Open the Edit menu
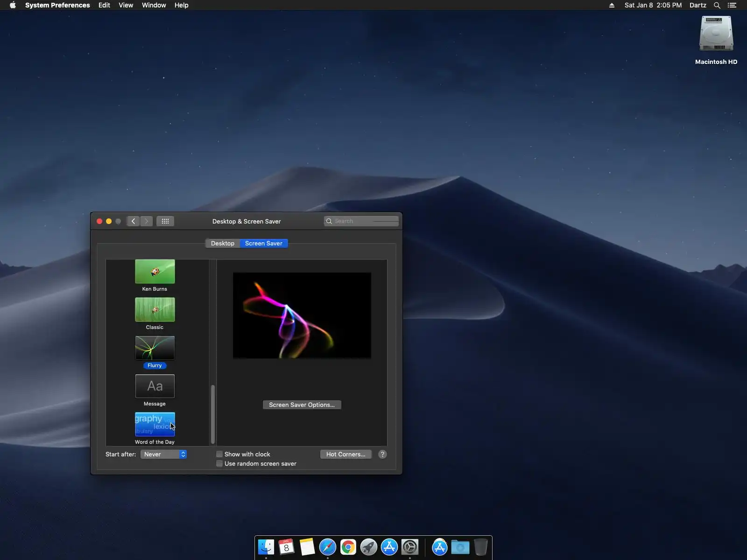 pyautogui.click(x=104, y=5)
